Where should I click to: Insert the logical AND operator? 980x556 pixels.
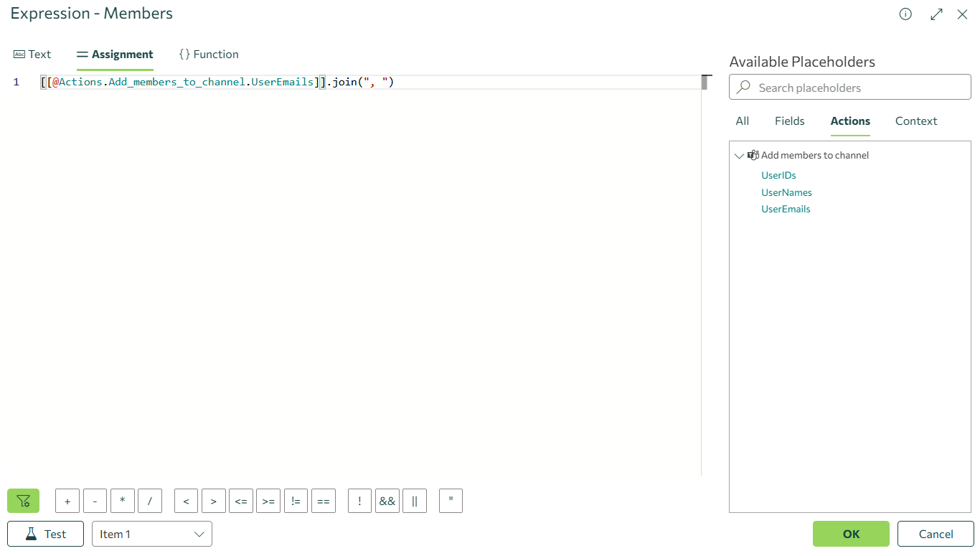[387, 501]
